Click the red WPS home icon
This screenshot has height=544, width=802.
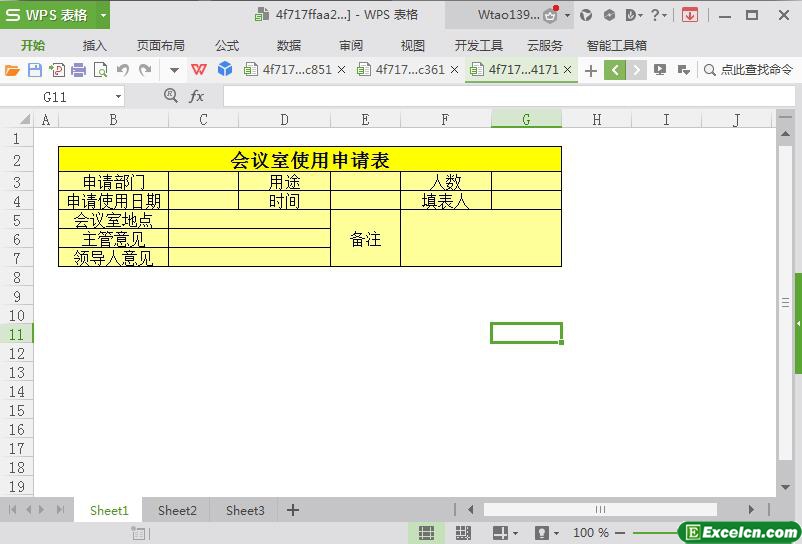(199, 70)
